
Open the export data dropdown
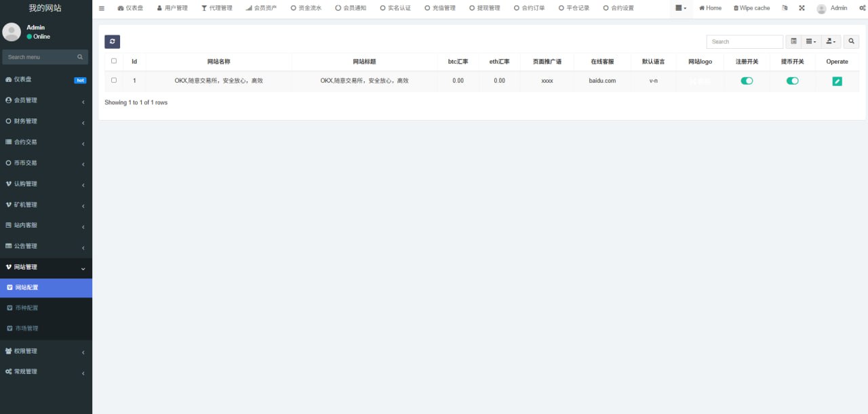[x=831, y=41]
